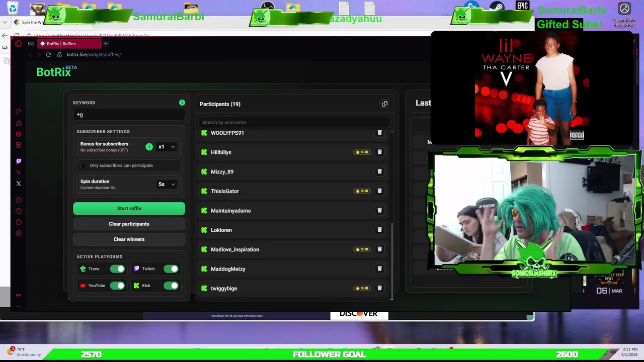Delete participant WOOLYFPS91 with the trash icon
Viewport: 644px width, 362px height.
379,133
